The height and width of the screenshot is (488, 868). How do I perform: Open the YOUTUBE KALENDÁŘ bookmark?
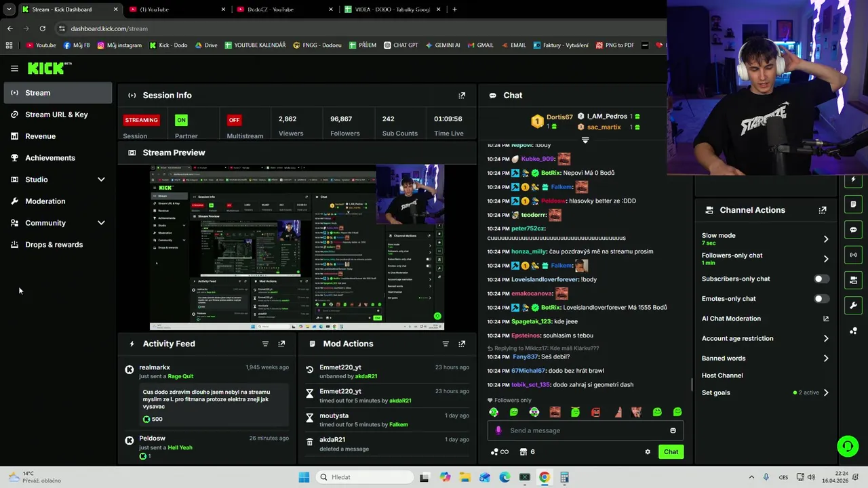pos(255,45)
